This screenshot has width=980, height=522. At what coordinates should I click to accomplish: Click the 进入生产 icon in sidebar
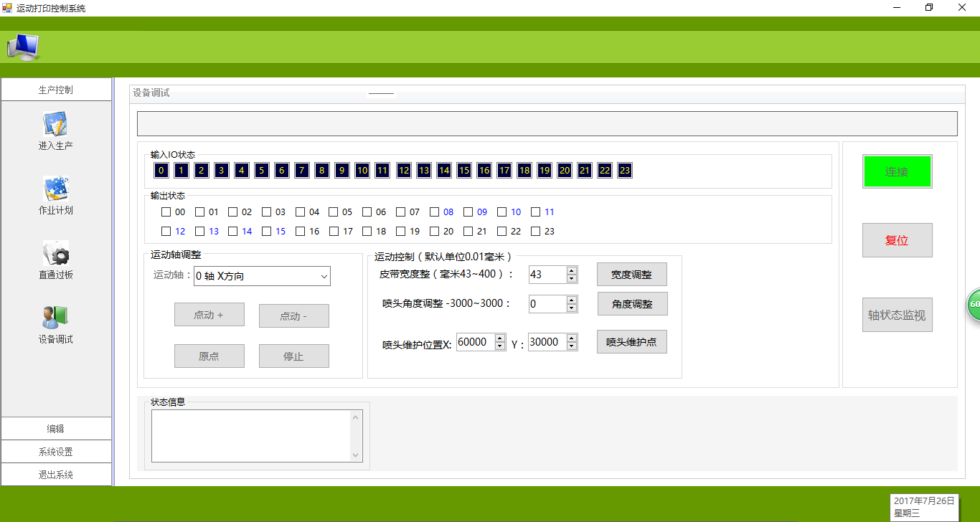coord(55,124)
